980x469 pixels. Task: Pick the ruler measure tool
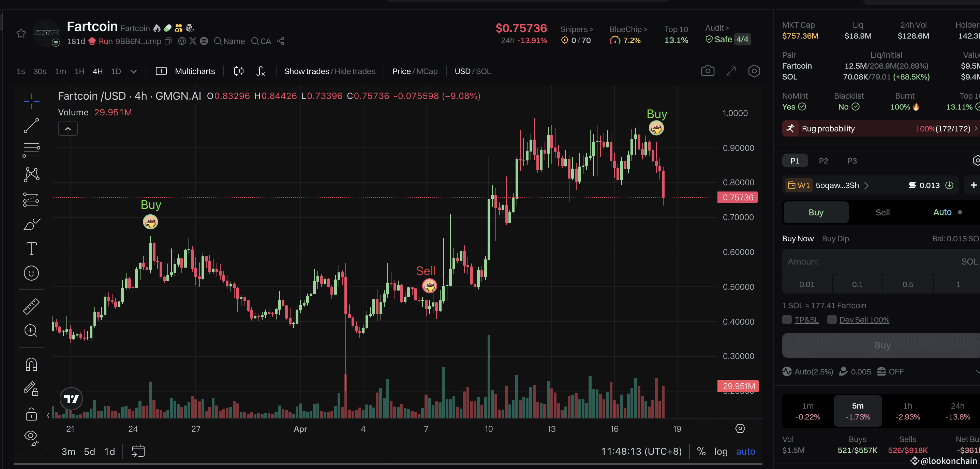(31, 306)
